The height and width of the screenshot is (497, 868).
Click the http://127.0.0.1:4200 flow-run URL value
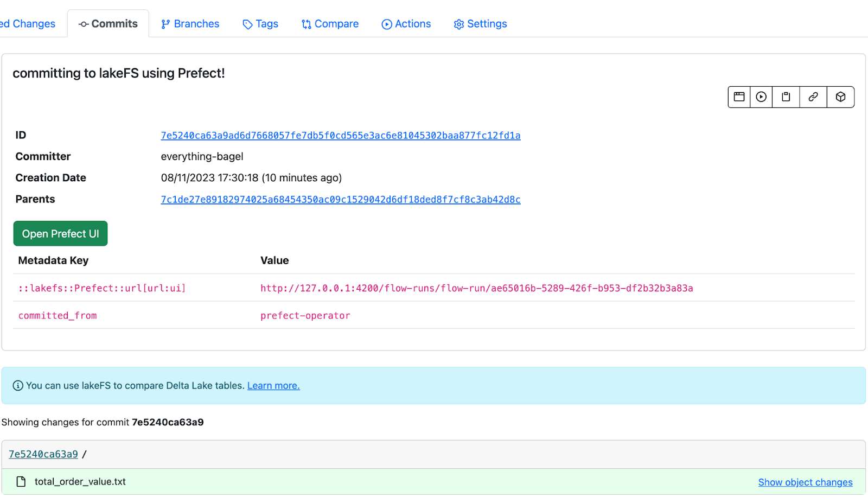point(477,288)
